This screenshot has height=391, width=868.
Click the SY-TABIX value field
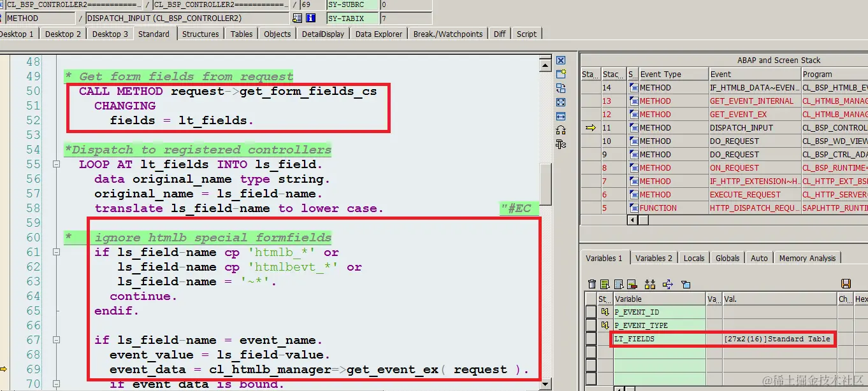[406, 18]
